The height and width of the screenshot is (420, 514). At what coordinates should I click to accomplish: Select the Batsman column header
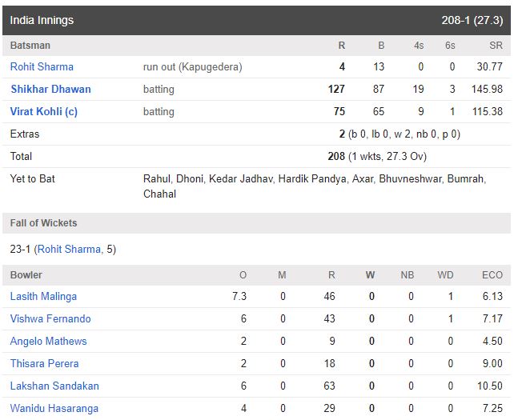(30, 46)
